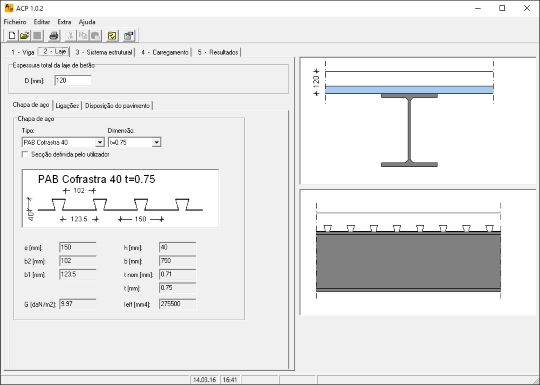Screen dimensions: 540x385
Task: Click the paste toolbar icon
Action: click(x=95, y=35)
